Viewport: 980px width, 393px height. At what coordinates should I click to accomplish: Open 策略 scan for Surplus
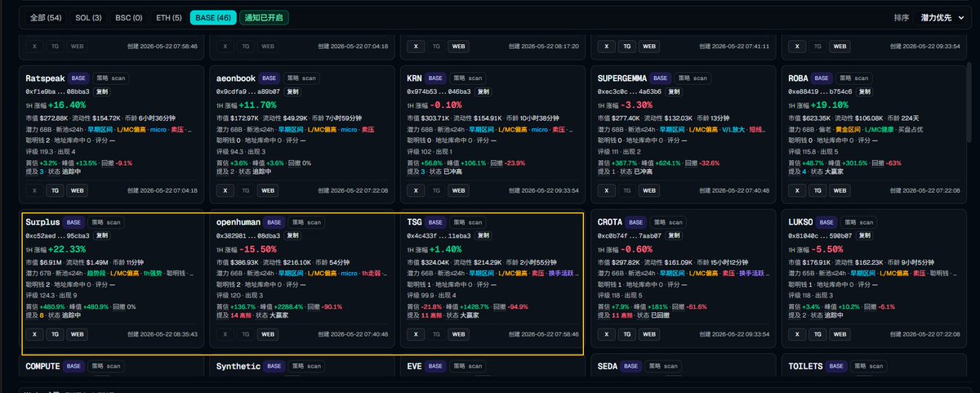point(105,221)
